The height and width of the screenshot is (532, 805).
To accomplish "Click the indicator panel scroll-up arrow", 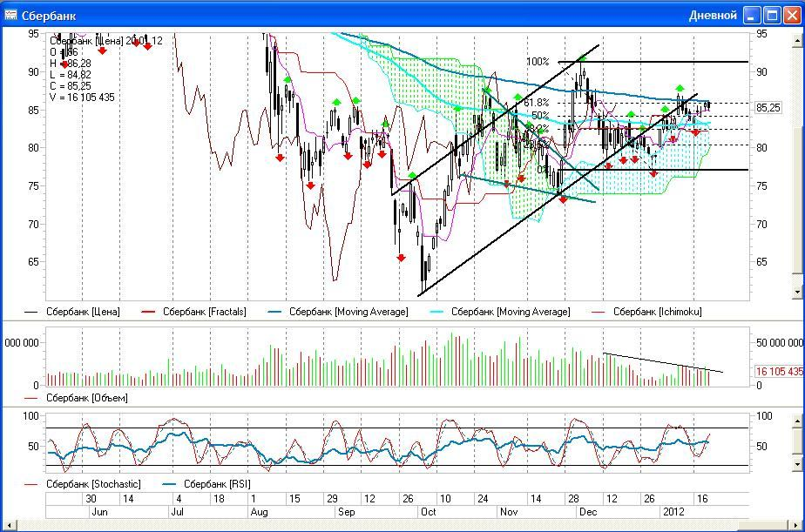I will (x=797, y=421).
